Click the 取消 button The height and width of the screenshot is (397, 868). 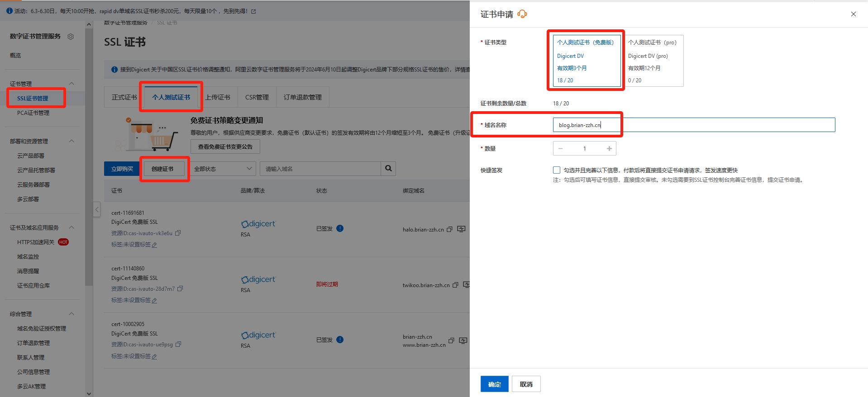pyautogui.click(x=526, y=384)
